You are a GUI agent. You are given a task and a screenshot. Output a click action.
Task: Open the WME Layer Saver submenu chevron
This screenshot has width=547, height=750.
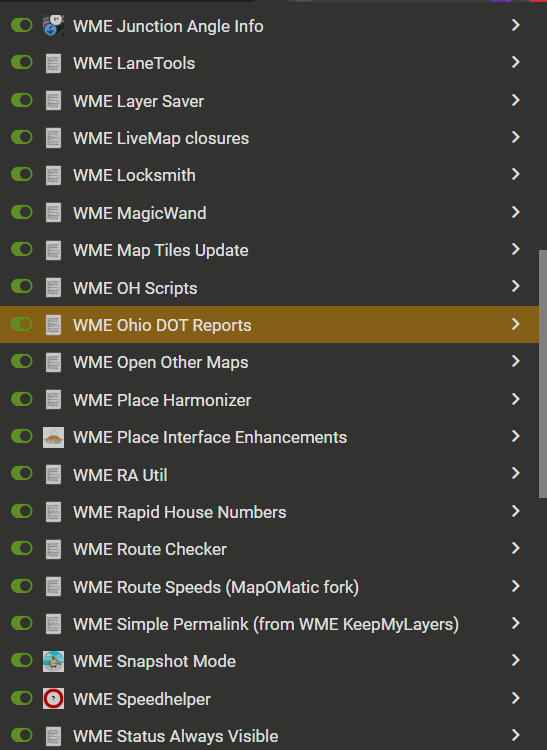click(x=515, y=100)
